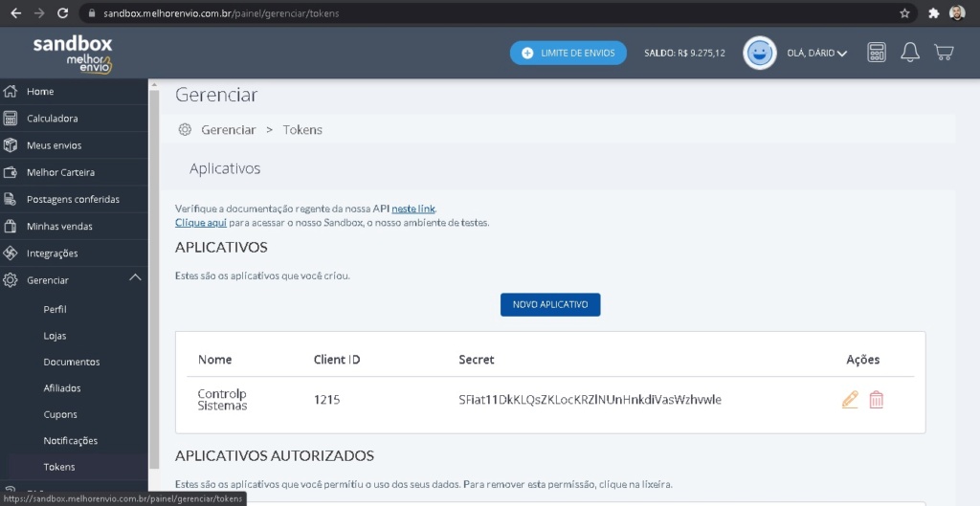The image size is (980, 506).
Task: Click the Meus envios box icon
Action: point(10,145)
